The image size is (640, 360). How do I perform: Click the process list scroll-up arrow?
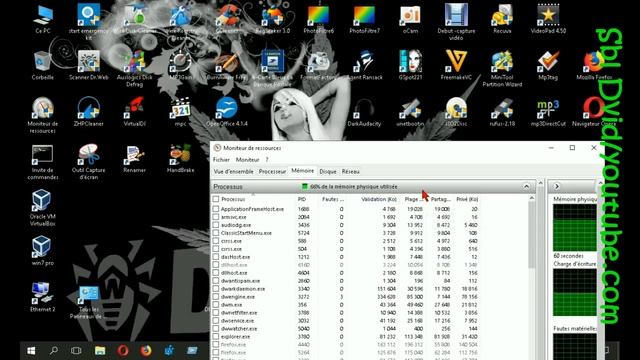[531, 198]
